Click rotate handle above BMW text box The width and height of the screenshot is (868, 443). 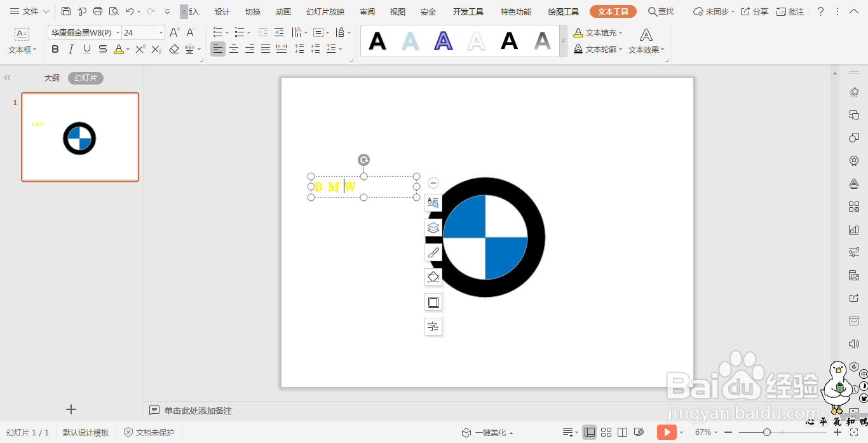[x=363, y=160]
